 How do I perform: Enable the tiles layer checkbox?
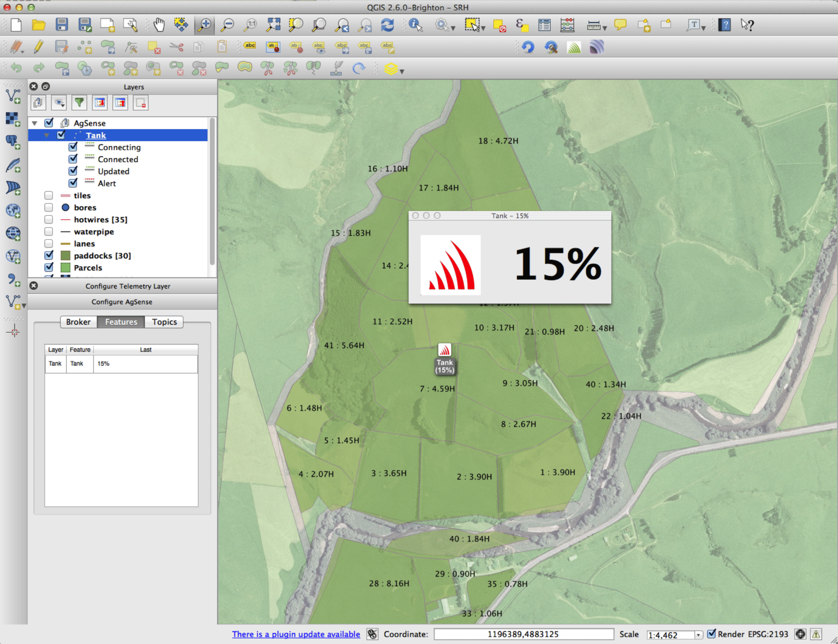49,195
